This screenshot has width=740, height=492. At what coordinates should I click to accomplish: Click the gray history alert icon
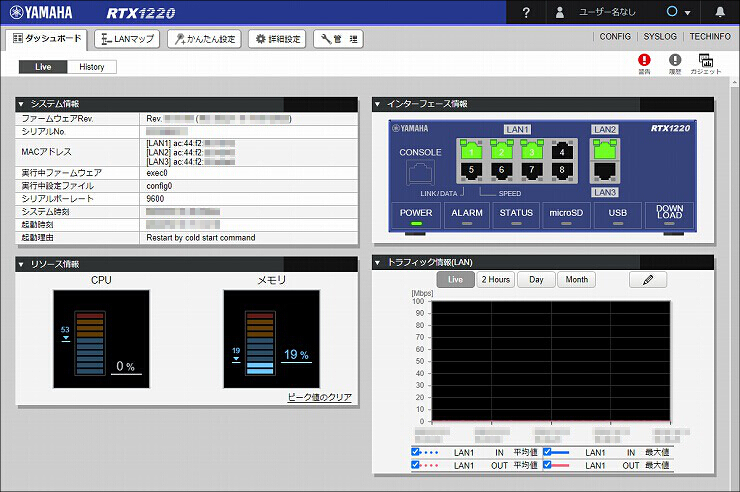pos(675,60)
